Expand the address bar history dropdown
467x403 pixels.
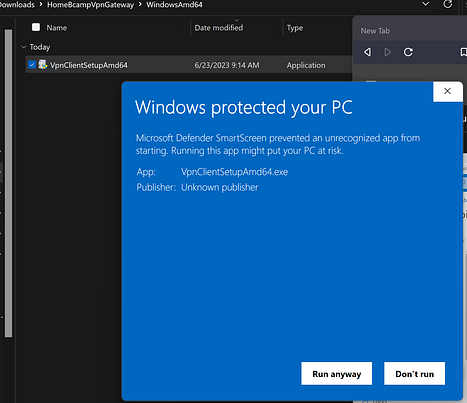point(426,4)
